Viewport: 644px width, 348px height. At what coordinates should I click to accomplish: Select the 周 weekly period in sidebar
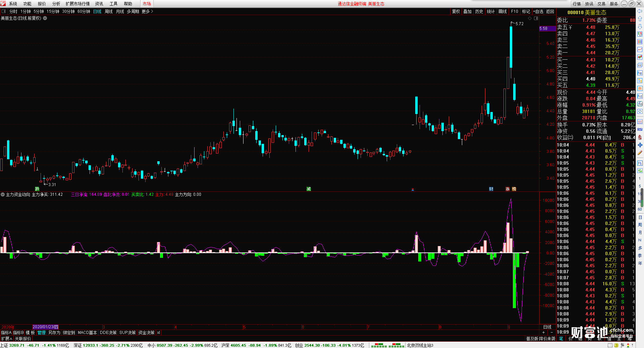tap(640, 225)
